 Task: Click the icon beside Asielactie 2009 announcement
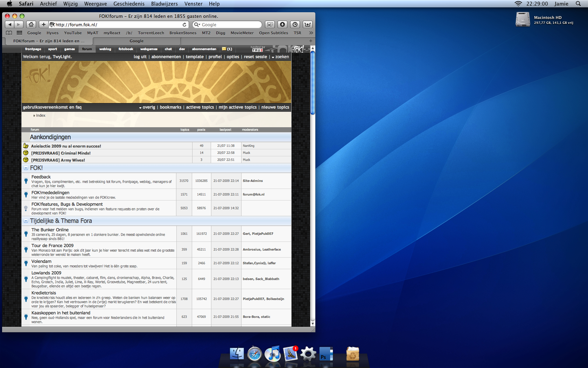pyautogui.click(x=26, y=146)
